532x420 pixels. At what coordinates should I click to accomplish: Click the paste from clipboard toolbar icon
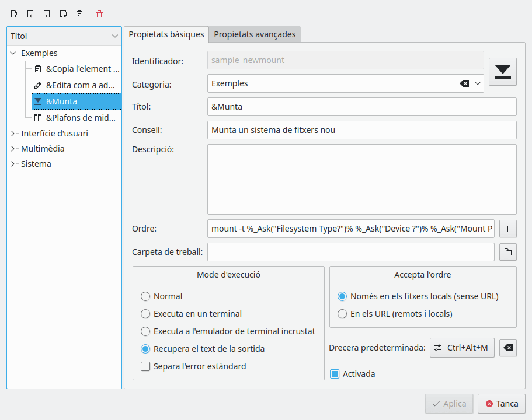pos(79,13)
